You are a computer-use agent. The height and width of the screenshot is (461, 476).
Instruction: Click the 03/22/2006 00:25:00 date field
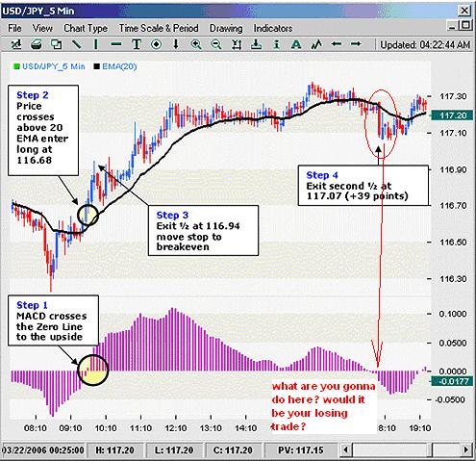coord(43,450)
